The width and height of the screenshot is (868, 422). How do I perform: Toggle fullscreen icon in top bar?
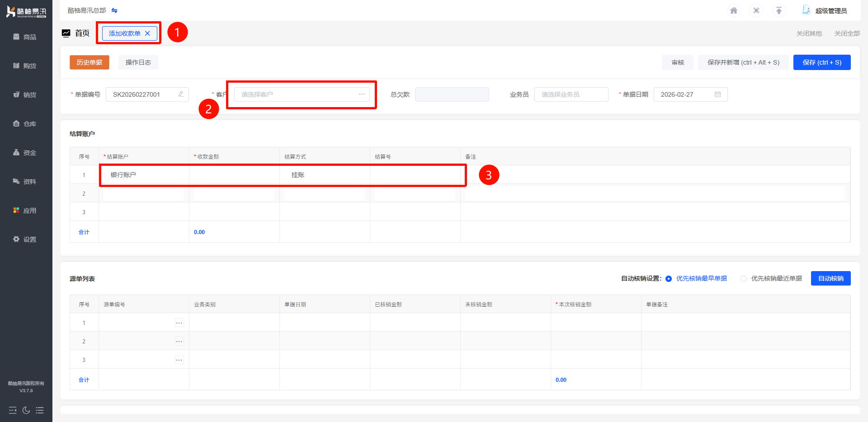point(756,10)
